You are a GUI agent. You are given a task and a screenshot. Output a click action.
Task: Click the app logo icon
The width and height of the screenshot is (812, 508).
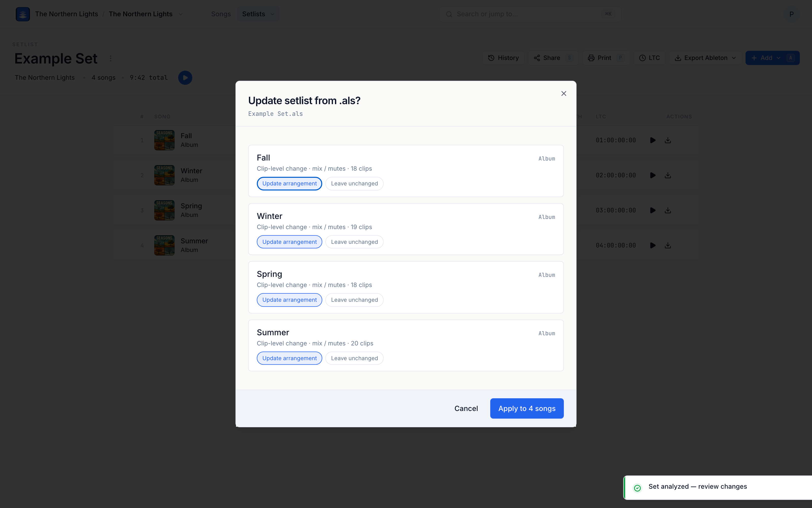coord(23,14)
